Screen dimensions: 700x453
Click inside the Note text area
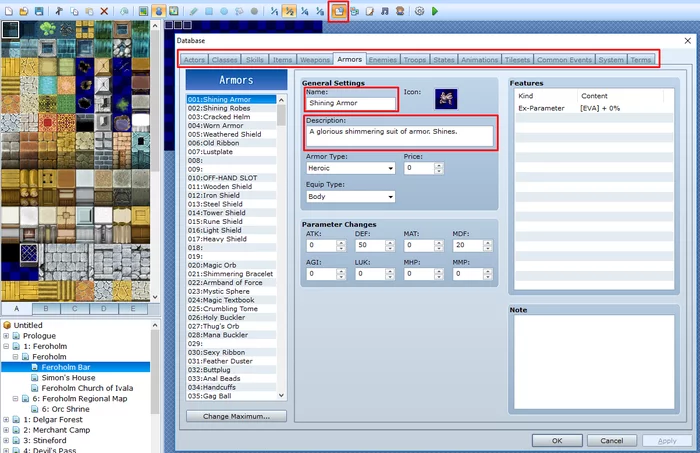(594, 362)
